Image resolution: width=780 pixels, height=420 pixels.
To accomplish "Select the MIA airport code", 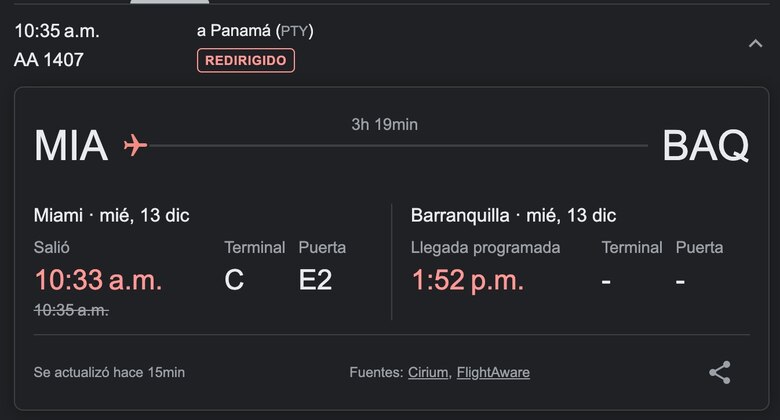I will 71,146.
